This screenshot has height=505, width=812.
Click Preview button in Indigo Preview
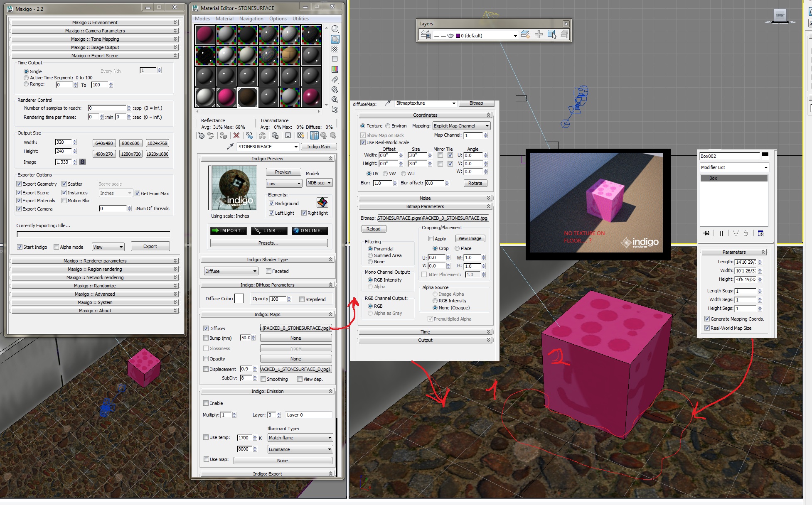tap(283, 172)
